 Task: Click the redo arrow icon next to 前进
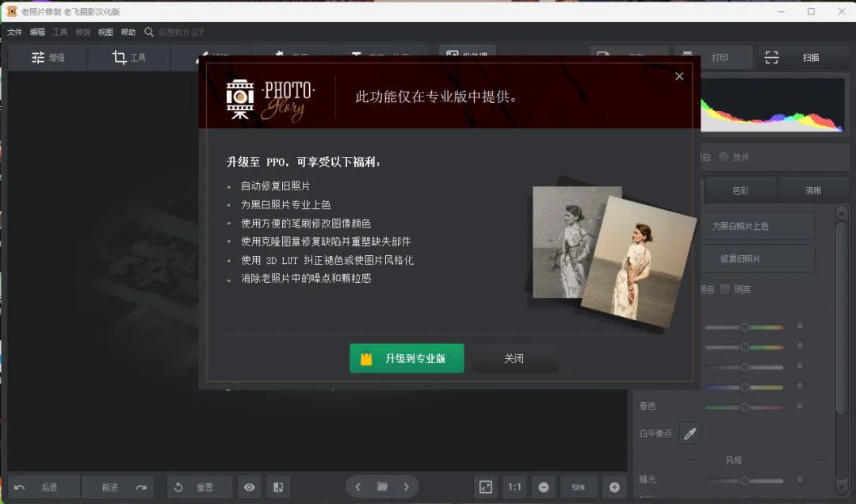(x=141, y=487)
